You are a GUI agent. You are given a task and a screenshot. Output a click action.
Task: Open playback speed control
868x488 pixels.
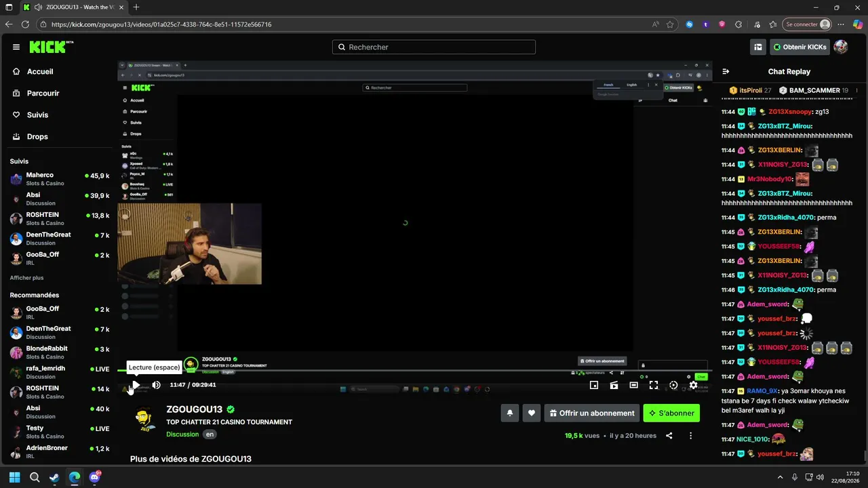tap(673, 385)
